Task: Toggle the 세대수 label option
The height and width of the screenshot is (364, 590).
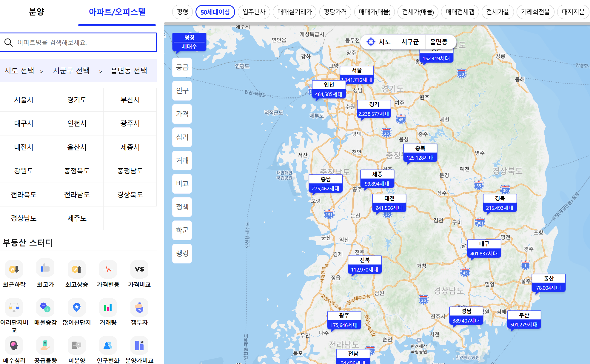Action: pyautogui.click(x=189, y=47)
